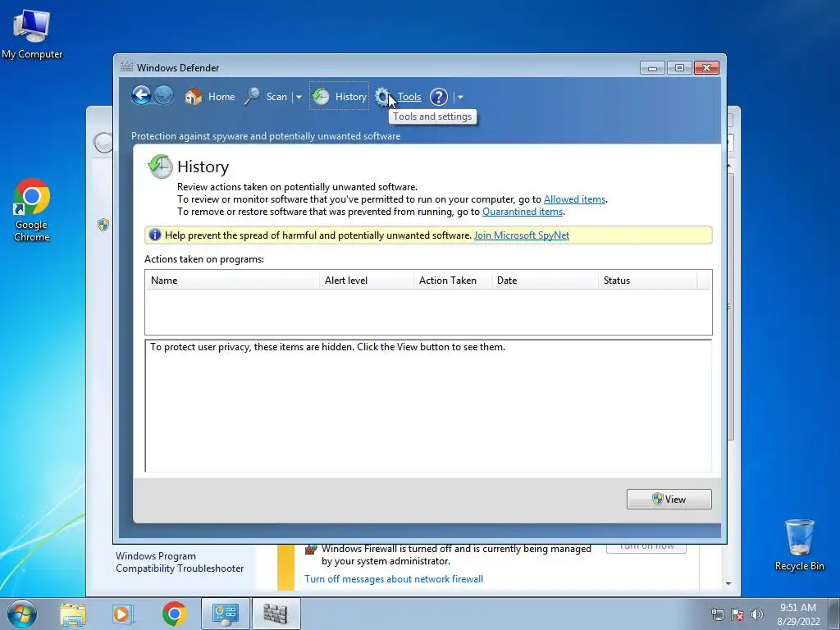
Task: Open the Windows Start menu orb
Action: pyautogui.click(x=22, y=614)
